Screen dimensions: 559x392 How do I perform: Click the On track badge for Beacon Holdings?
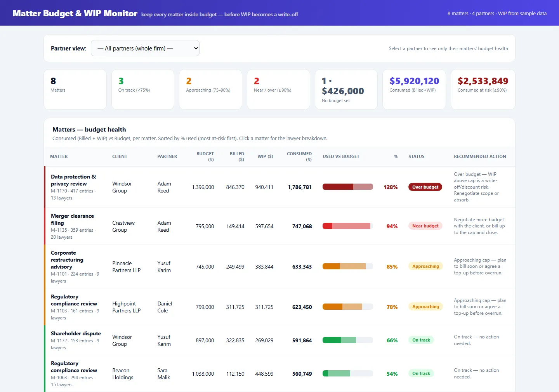(421, 373)
